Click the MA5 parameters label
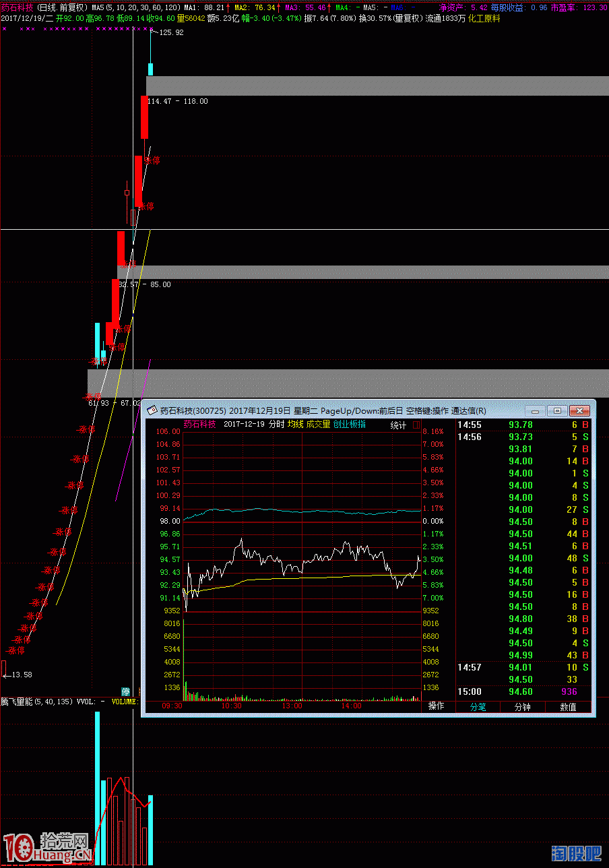609x868 pixels. click(x=136, y=7)
